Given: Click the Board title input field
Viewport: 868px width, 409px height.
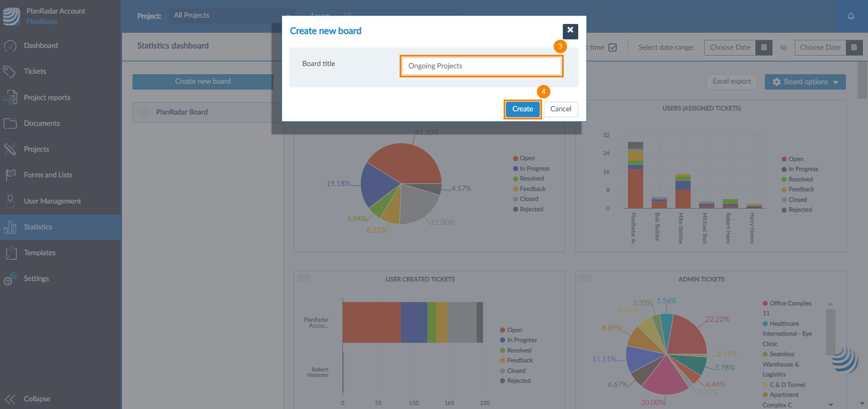Looking at the screenshot, I should 481,66.
